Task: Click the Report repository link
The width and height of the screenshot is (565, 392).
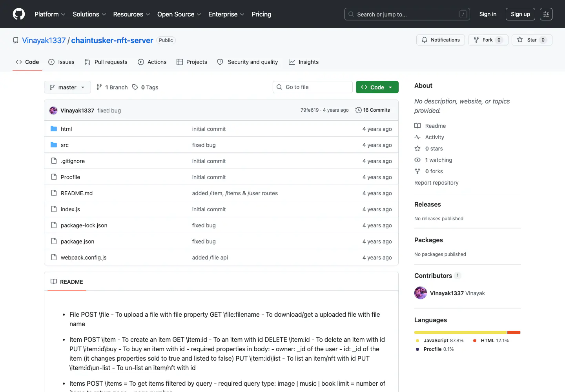Action: (x=436, y=183)
